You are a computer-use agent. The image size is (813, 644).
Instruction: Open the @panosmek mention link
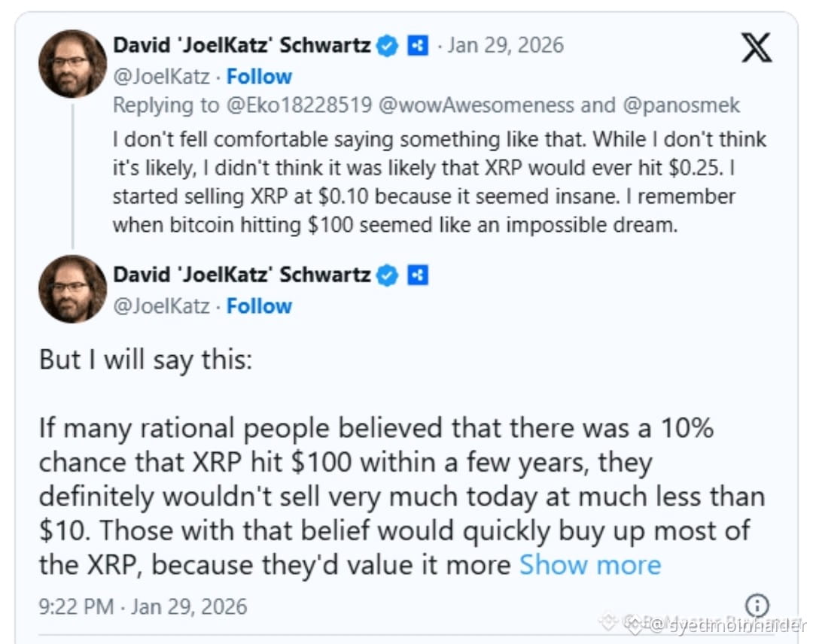click(682, 105)
